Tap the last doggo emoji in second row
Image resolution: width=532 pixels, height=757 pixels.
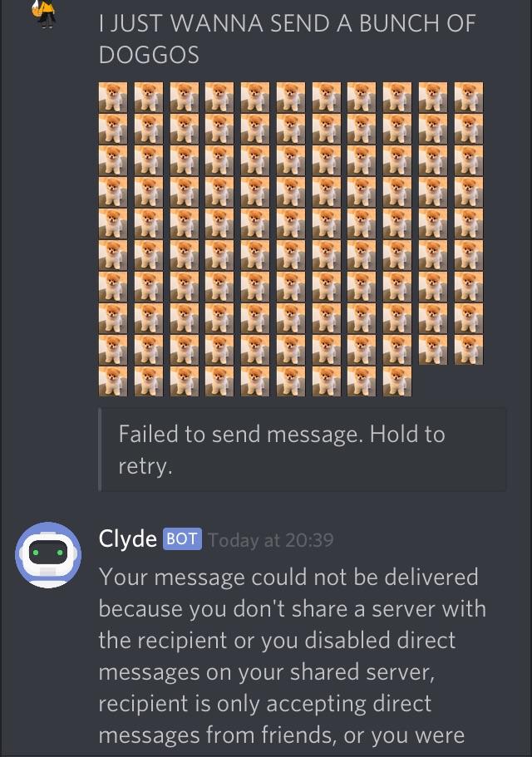coord(469,129)
